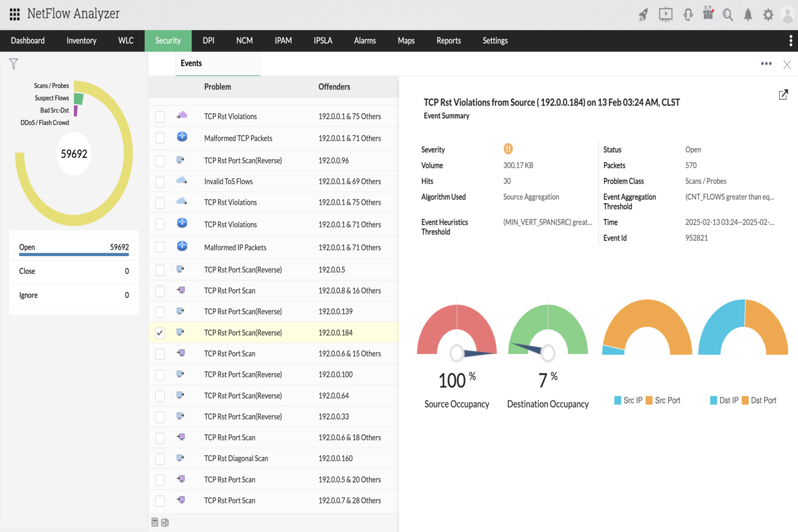Open the three-dot more options in Events panel
The image size is (798, 532).
[x=766, y=64]
